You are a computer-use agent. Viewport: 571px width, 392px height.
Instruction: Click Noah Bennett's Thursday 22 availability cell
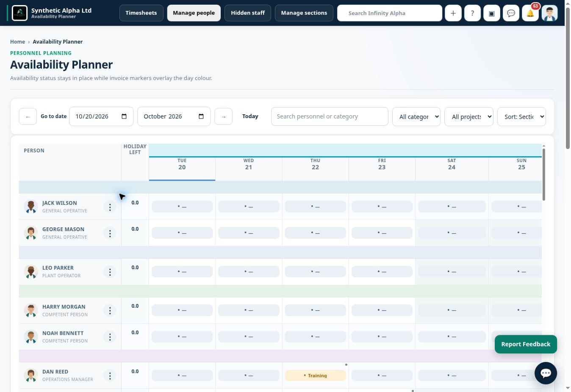coord(316,337)
